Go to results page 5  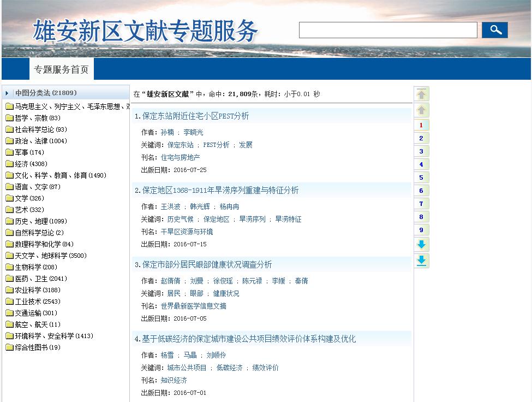[x=421, y=178]
